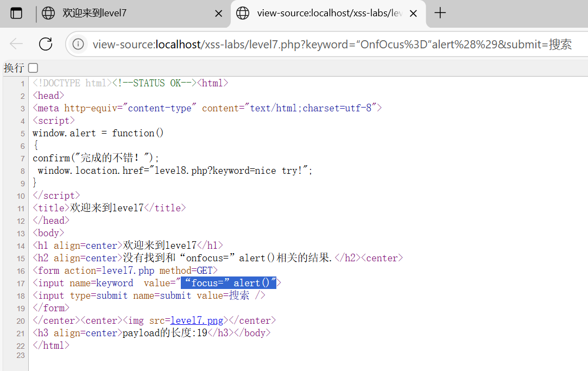The height and width of the screenshot is (371, 588).
Task: Click the input type=submit line
Action: coord(149,295)
